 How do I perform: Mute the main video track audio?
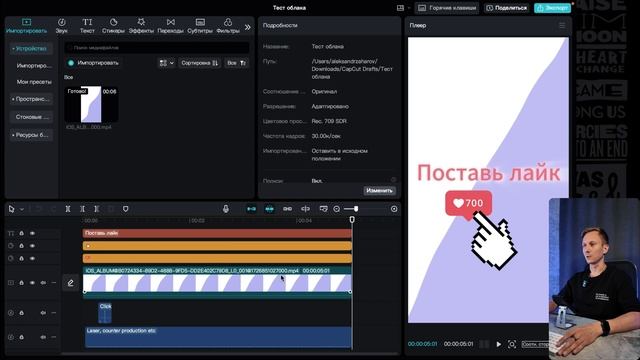43,282
